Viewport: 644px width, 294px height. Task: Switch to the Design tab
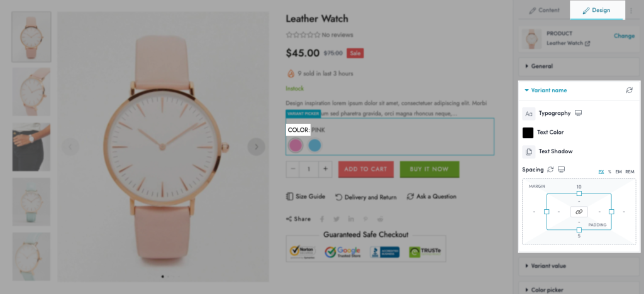(x=597, y=10)
